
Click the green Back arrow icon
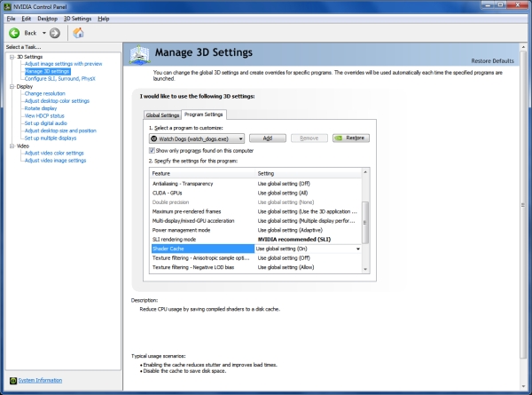[13, 33]
